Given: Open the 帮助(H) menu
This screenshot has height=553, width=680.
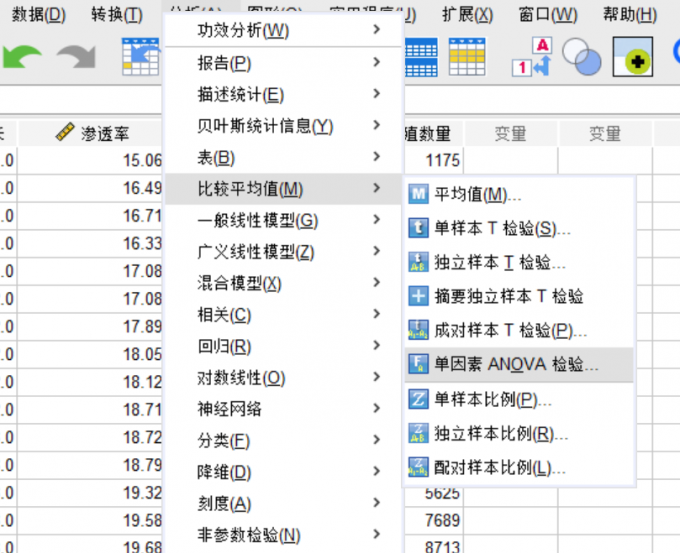Looking at the screenshot, I should click(630, 15).
